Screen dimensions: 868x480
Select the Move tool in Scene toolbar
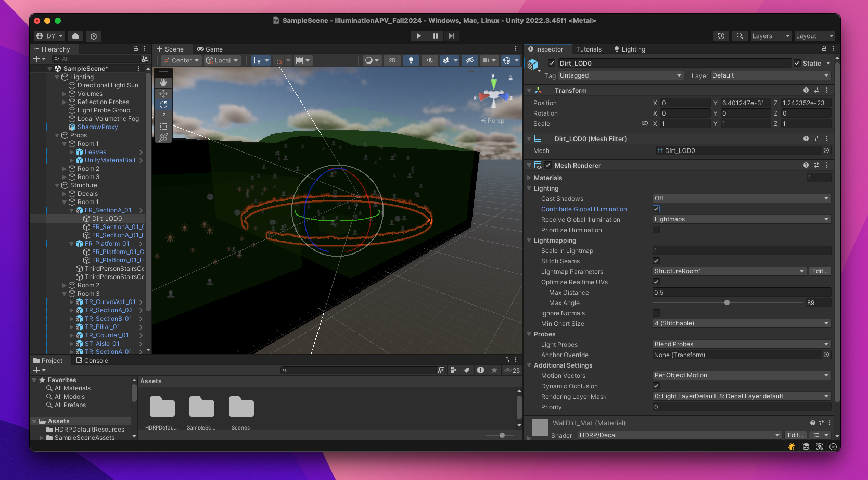click(x=163, y=94)
